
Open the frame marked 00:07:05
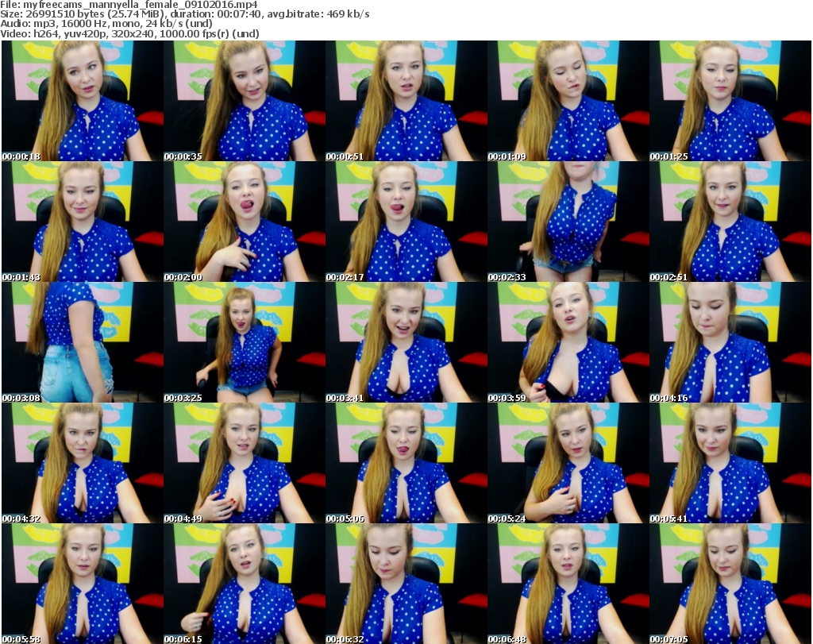point(730,584)
